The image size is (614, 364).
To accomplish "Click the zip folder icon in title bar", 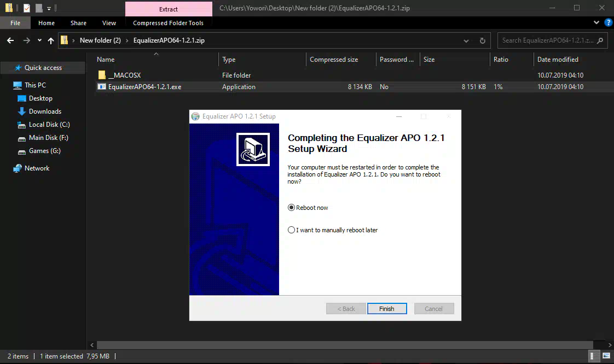I will point(9,8).
